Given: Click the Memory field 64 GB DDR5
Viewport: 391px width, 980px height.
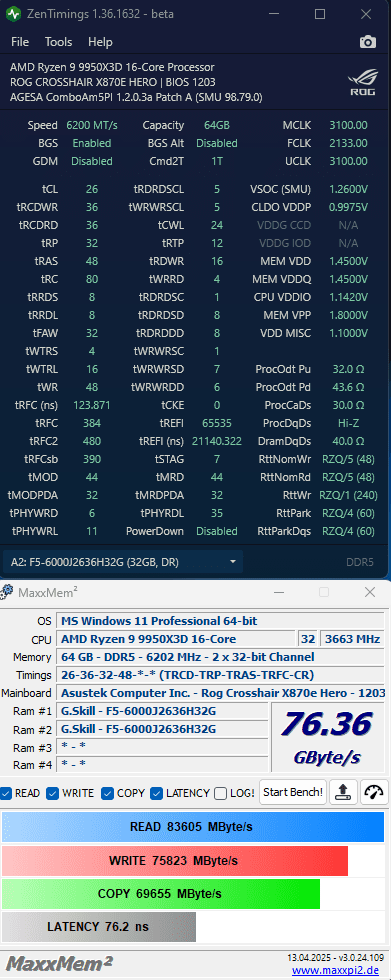Looking at the screenshot, I should click(x=220, y=657).
